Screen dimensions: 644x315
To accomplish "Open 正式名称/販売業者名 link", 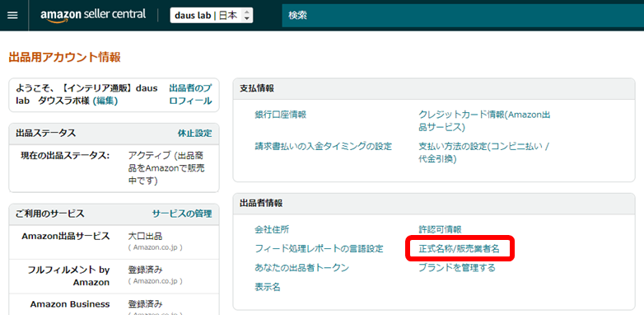I will (x=460, y=248).
